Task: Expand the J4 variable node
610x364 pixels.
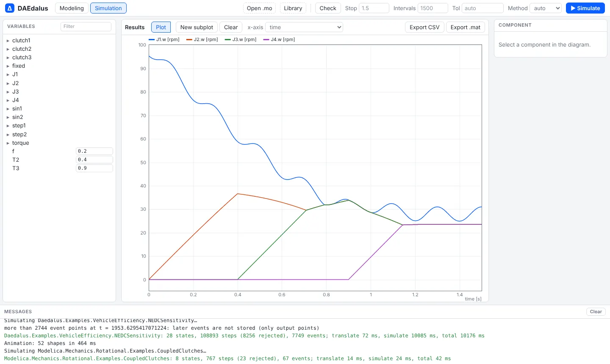Action: pyautogui.click(x=8, y=100)
